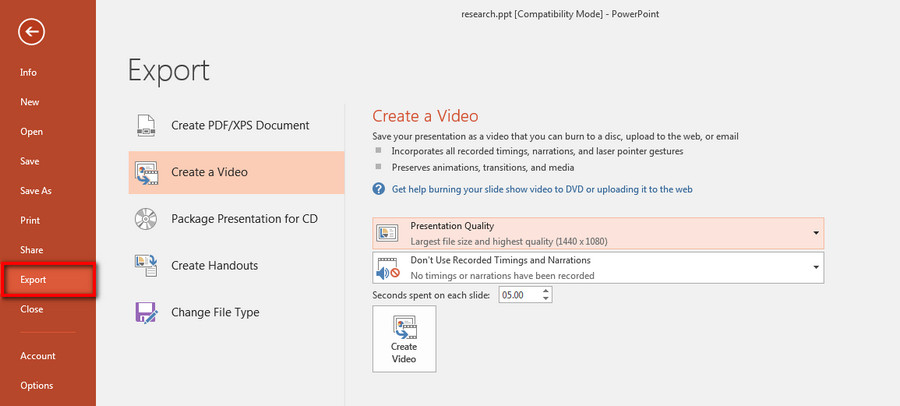Select the Create a Video option
This screenshot has width=900, height=406.
tap(236, 172)
